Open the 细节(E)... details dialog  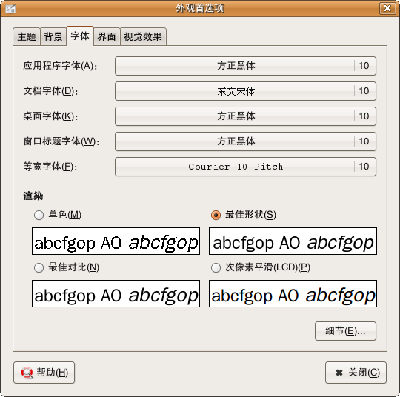346,331
